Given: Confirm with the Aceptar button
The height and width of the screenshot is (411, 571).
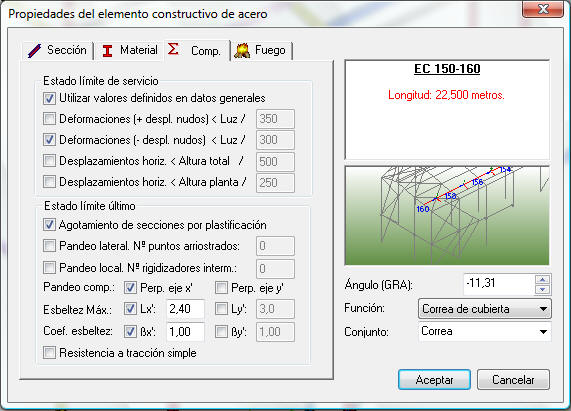Looking at the screenshot, I should click(434, 380).
